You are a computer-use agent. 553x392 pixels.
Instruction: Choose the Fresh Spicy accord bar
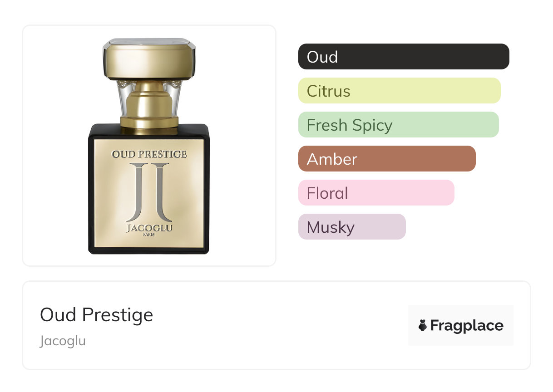pos(398,125)
